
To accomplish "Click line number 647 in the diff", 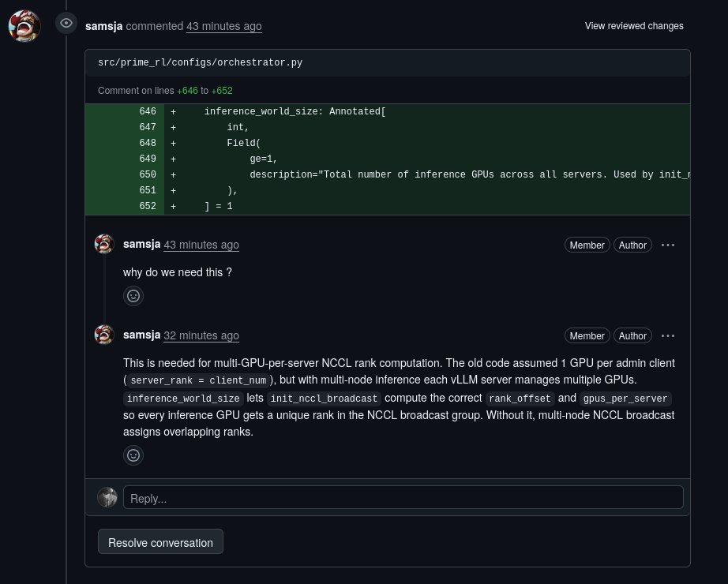I will pyautogui.click(x=148, y=127).
